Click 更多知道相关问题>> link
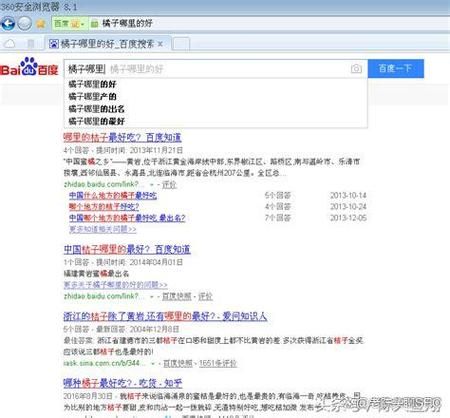The width and height of the screenshot is (450, 418). pyautogui.click(x=103, y=229)
